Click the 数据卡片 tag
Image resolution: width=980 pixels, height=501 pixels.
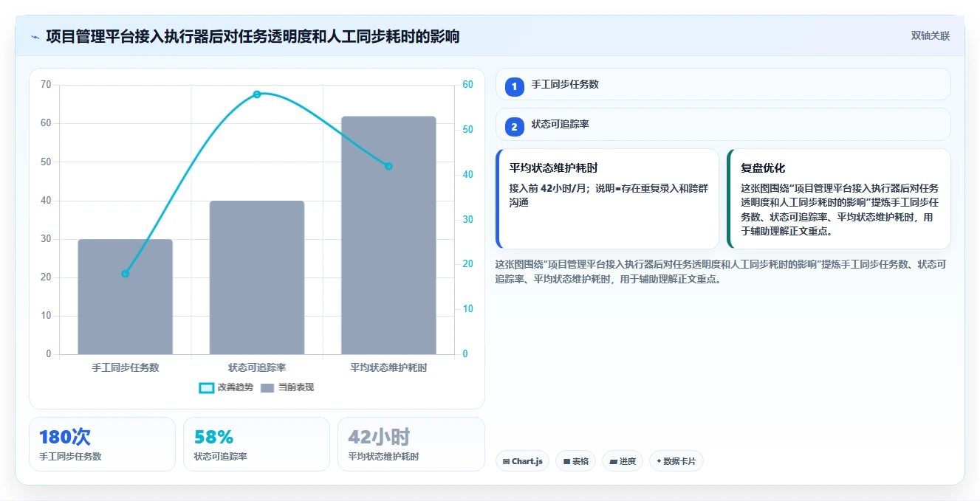click(x=676, y=461)
